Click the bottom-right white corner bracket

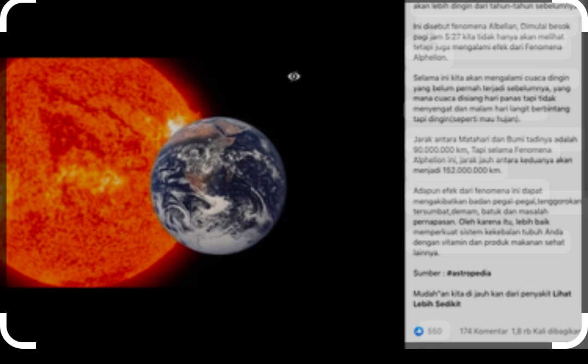click(x=572, y=335)
